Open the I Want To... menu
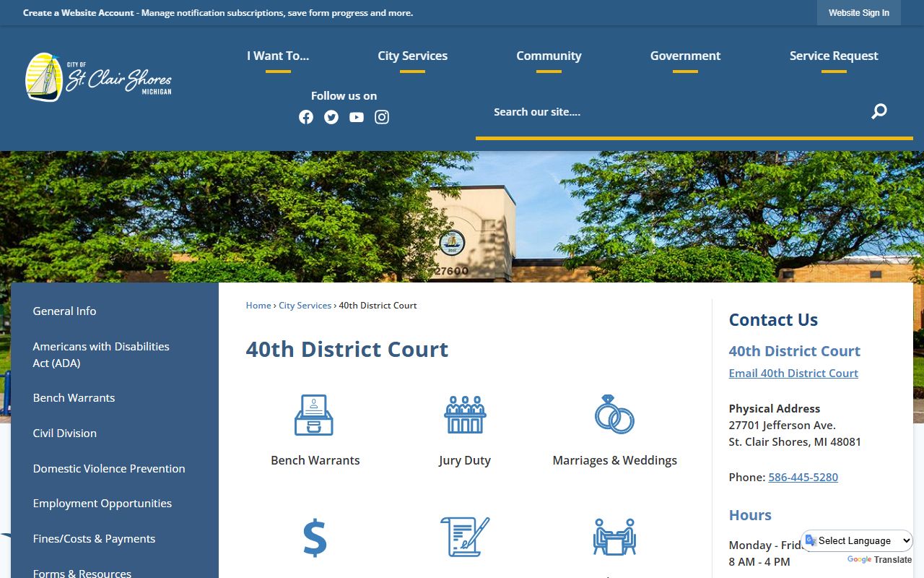 coord(278,56)
